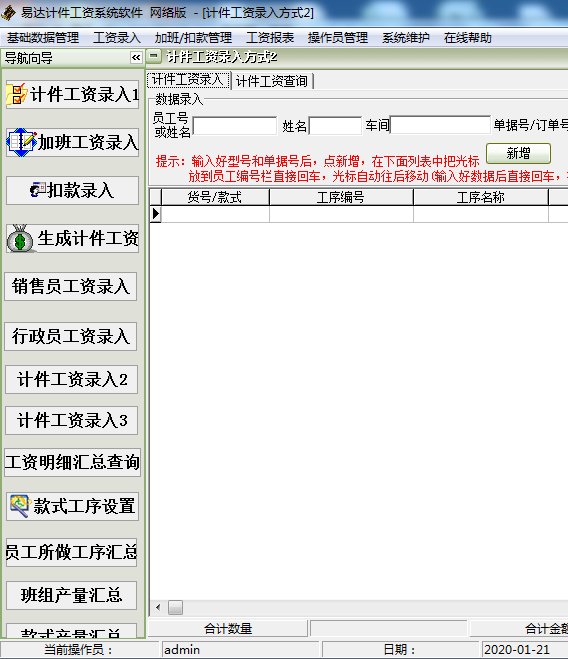Click the 加班工资录入 notepad icon
Image resolution: width=568 pixels, height=659 pixels.
coord(21,142)
